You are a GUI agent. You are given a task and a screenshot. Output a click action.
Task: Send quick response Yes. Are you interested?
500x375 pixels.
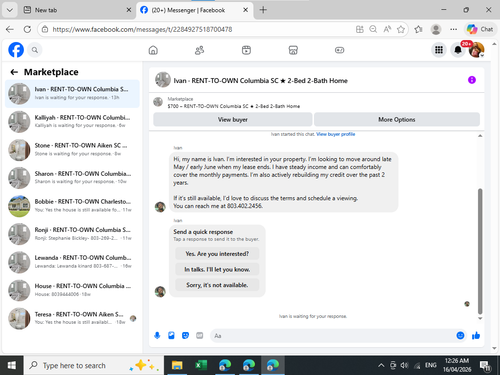tap(217, 254)
